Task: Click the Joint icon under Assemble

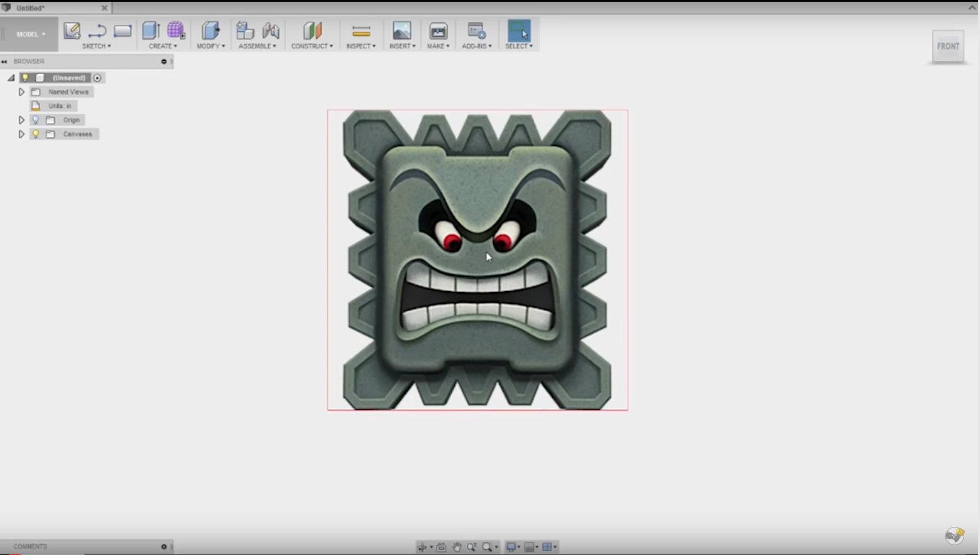Action: point(245,29)
